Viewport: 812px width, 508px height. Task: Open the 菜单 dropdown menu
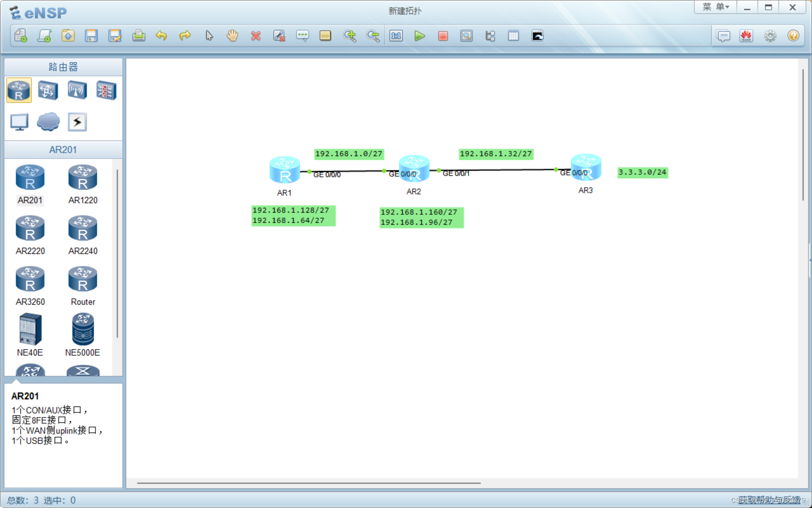716,7
